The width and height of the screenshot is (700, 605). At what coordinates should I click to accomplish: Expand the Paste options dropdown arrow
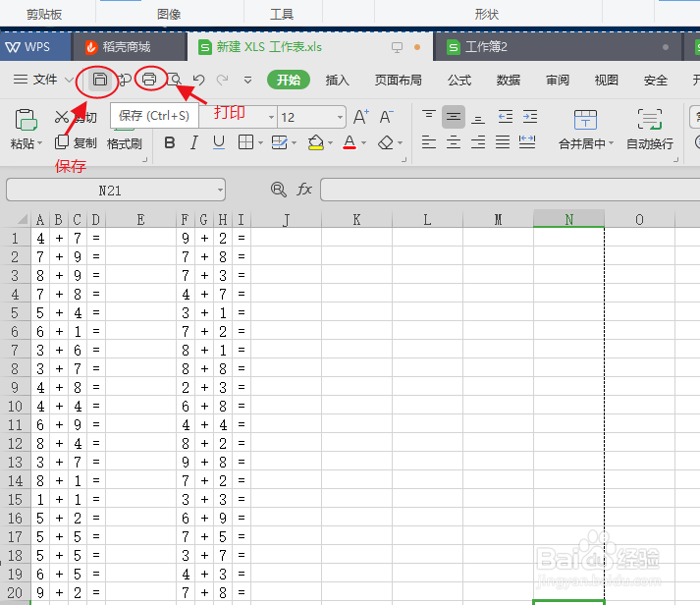39,143
